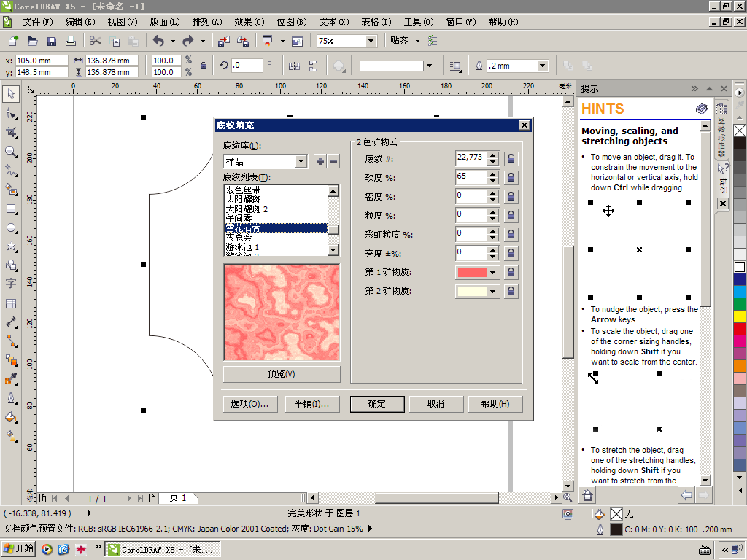747x560 pixels.
Task: Open the 第 1 矿物质 color dropdown
Action: click(492, 273)
